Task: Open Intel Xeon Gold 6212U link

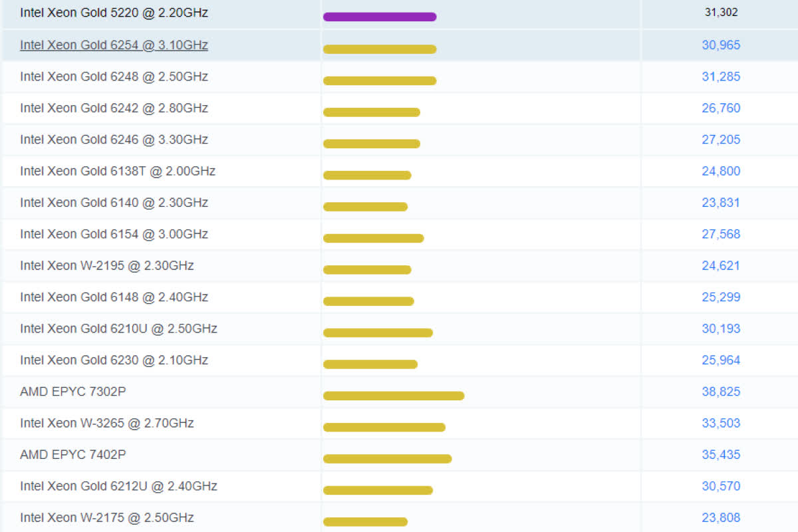Action: tap(118, 486)
